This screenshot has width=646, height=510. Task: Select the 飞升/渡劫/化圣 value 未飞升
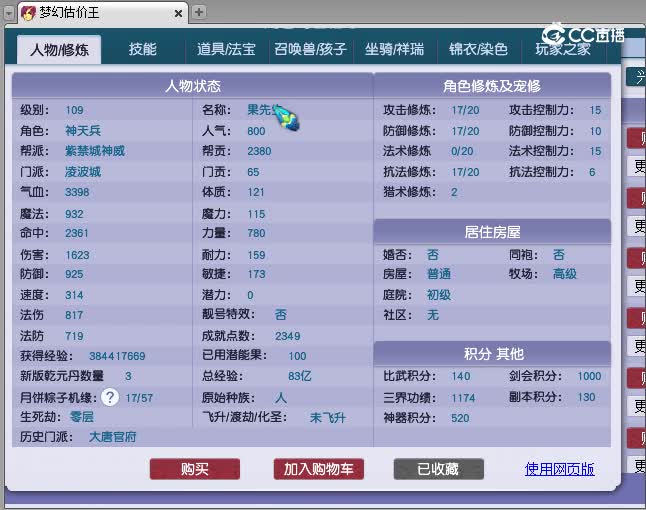[328, 418]
